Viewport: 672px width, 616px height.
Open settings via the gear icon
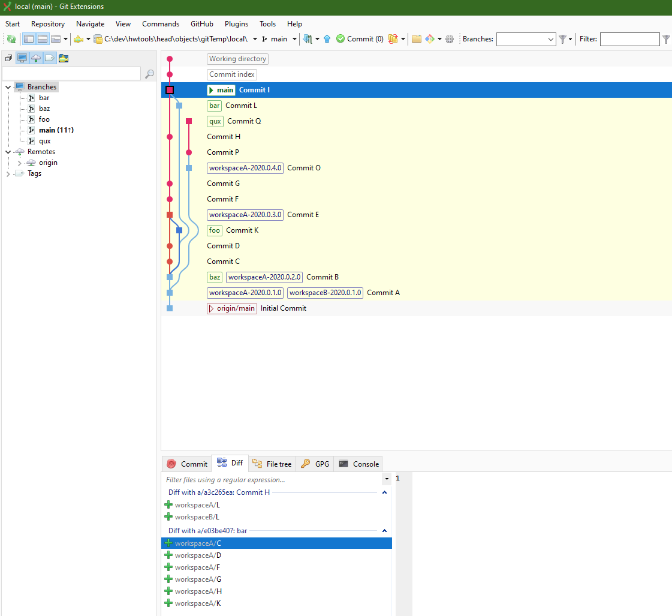pyautogui.click(x=450, y=39)
